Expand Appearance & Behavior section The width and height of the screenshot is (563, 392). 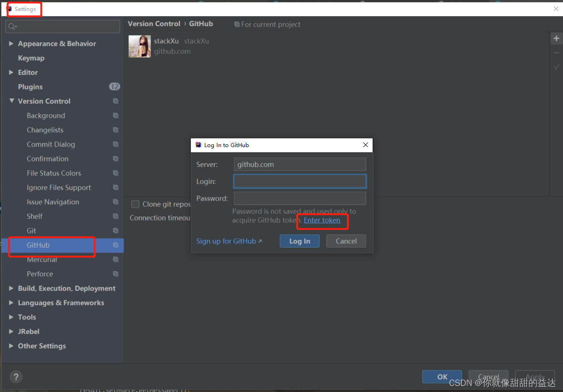click(11, 43)
